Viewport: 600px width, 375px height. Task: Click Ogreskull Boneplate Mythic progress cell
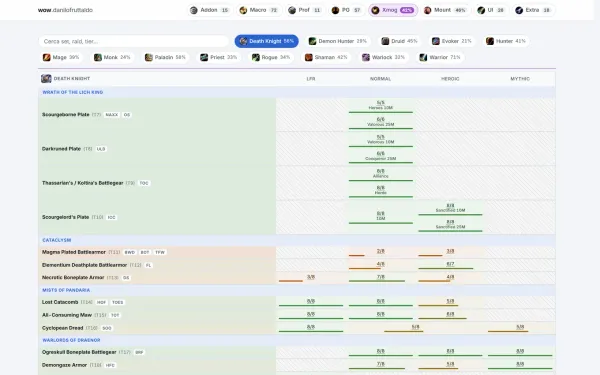pos(520,352)
